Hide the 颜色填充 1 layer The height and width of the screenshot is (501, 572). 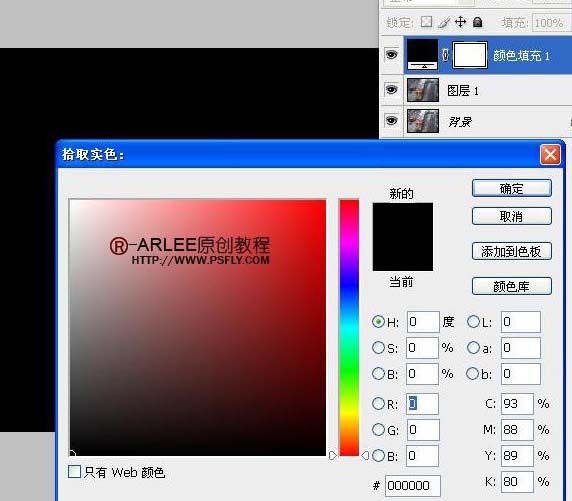click(391, 55)
